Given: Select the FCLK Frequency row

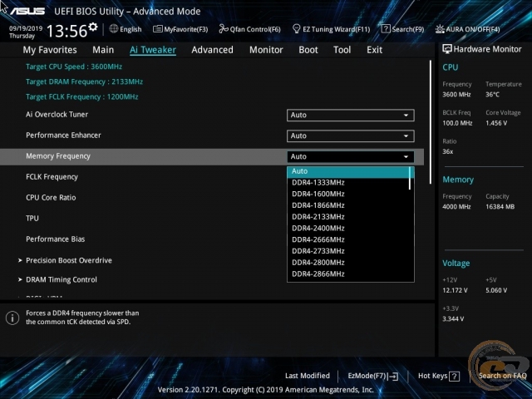Looking at the screenshot, I should pyautogui.click(x=52, y=177).
